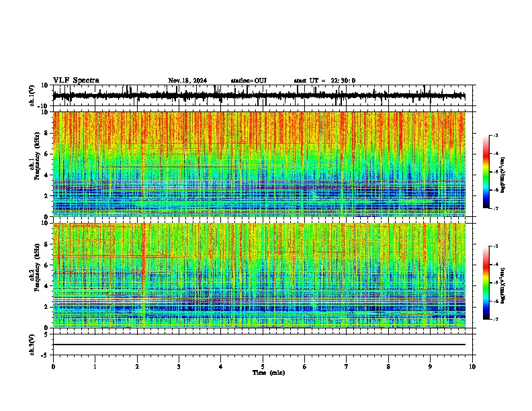The image size is (532, 411).
Task: Click time axis tick label '9'
Action: coord(430,367)
